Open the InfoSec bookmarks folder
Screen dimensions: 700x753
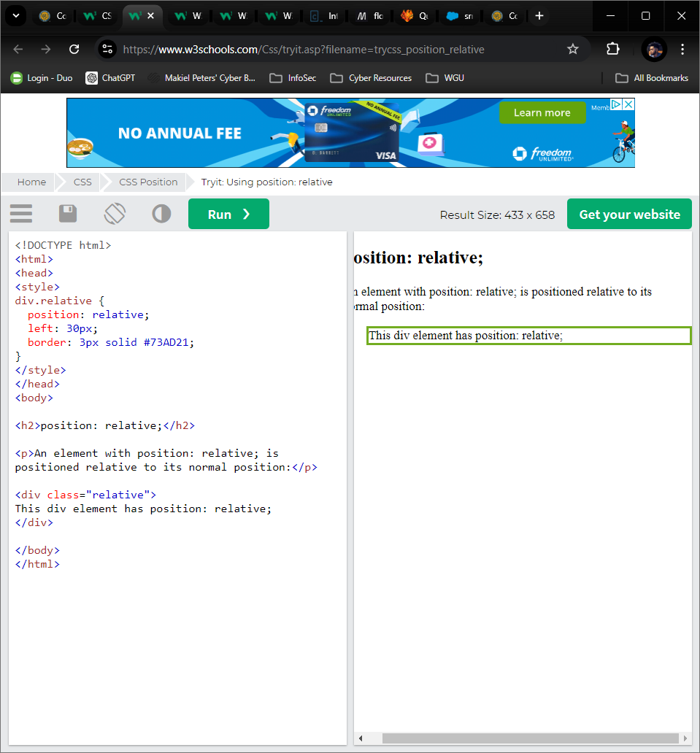(293, 78)
